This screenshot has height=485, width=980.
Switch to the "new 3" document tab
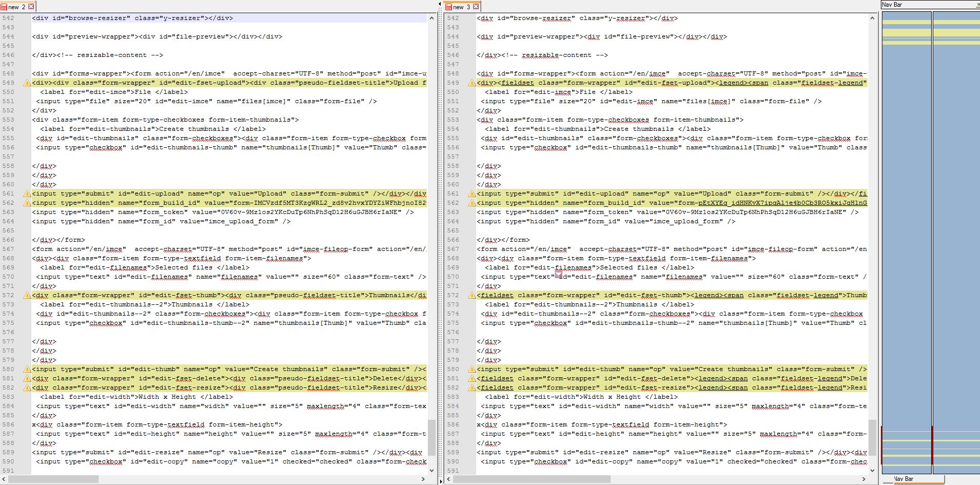click(462, 7)
